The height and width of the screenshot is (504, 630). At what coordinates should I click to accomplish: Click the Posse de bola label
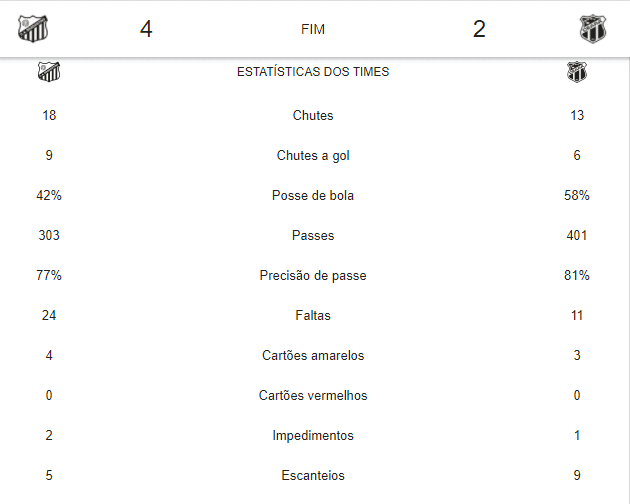pyautogui.click(x=313, y=195)
